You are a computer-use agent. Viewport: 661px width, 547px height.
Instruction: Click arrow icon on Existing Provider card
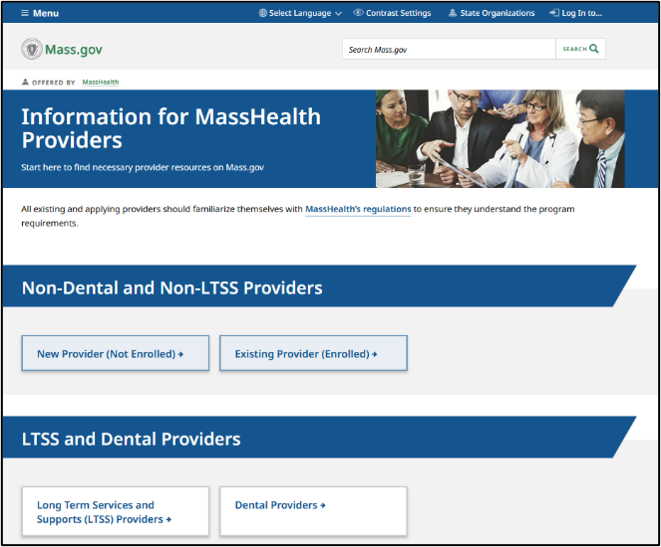(374, 354)
